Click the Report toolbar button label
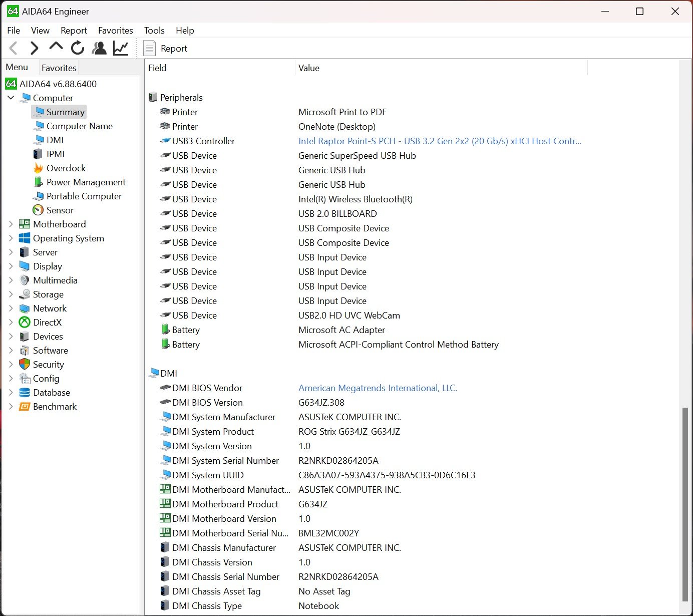This screenshot has width=693, height=616. coord(174,49)
